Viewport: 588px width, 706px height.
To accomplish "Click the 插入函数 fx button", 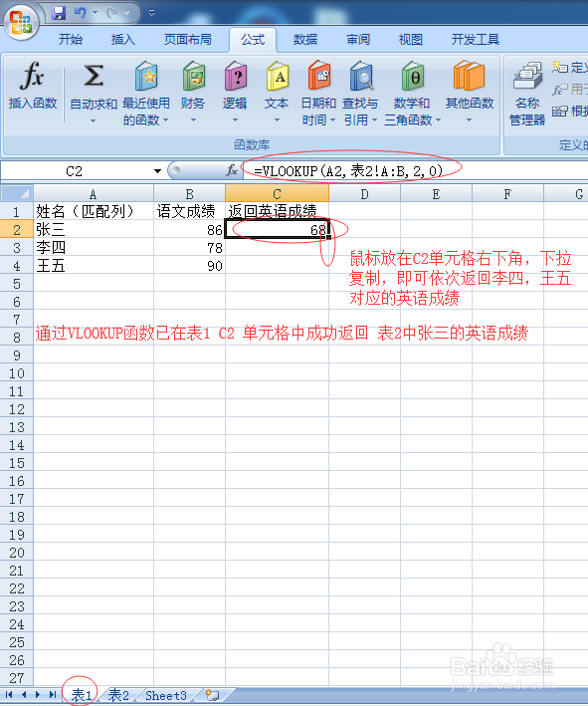I will click(x=33, y=86).
